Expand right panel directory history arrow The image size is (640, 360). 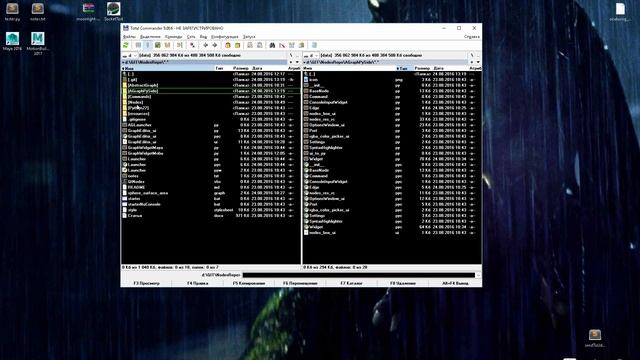(x=478, y=62)
